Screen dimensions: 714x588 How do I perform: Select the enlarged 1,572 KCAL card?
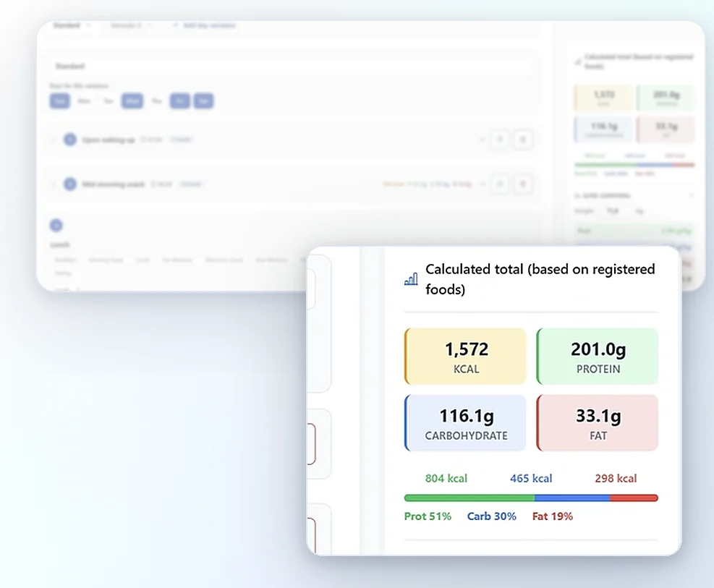tap(465, 357)
